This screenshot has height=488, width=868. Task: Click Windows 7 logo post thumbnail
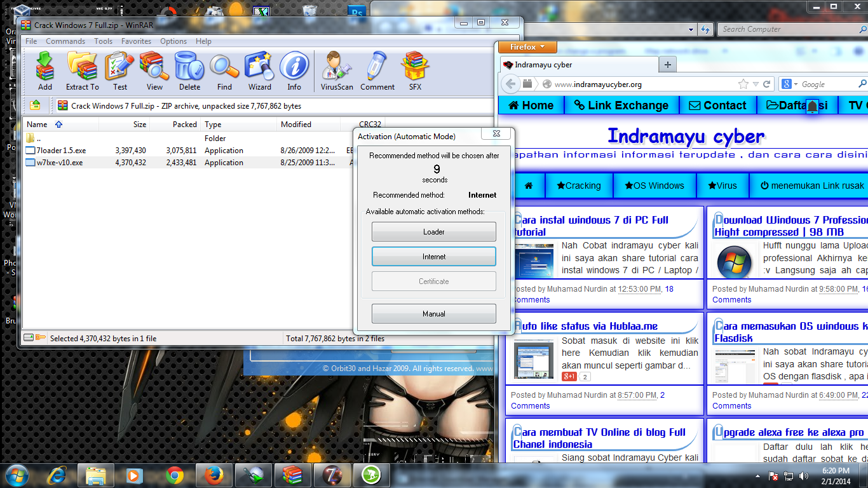point(733,262)
